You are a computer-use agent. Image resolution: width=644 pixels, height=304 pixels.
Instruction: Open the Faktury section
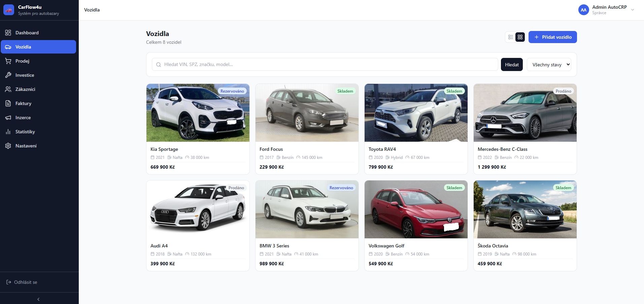coord(38,103)
